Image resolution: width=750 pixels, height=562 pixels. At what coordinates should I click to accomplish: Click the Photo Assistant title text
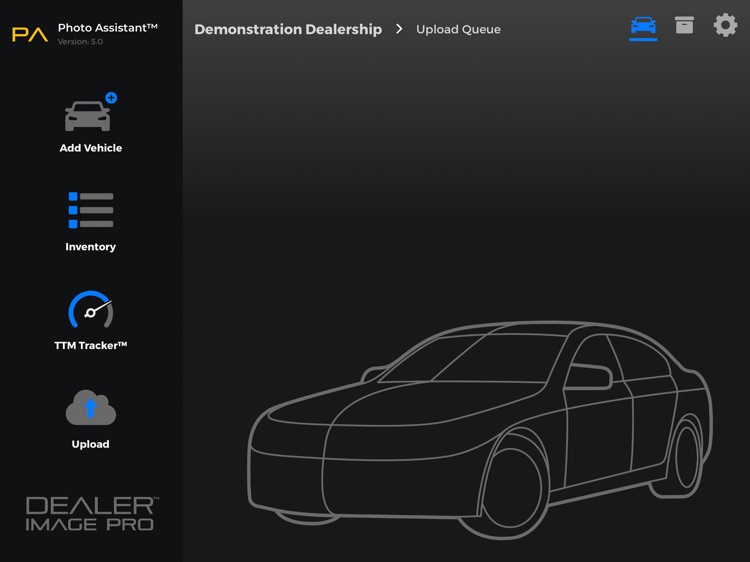point(108,28)
